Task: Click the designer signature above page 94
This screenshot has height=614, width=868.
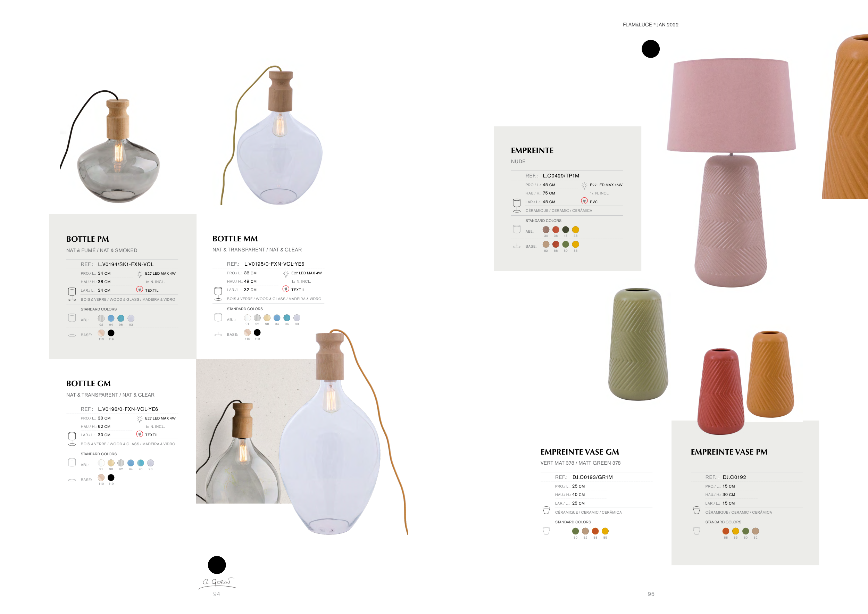Action: (x=217, y=582)
